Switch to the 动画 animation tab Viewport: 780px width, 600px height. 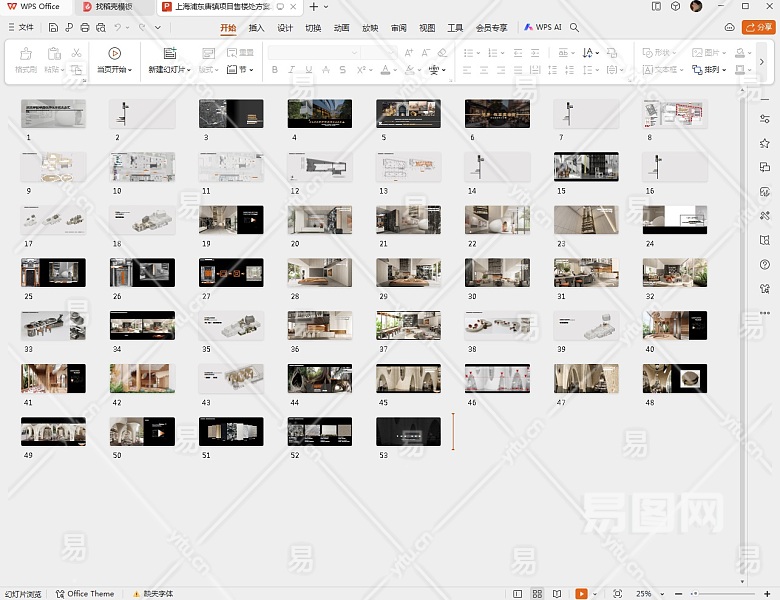342,27
